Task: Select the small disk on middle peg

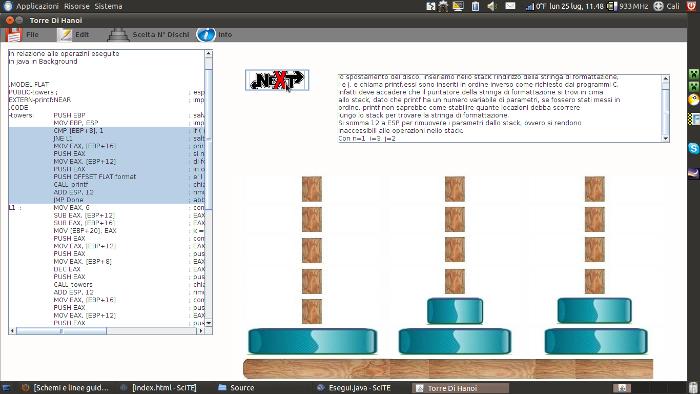Action: click(455, 311)
